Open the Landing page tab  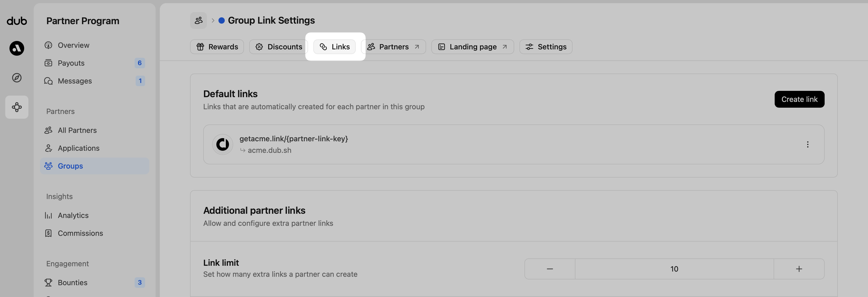(472, 47)
